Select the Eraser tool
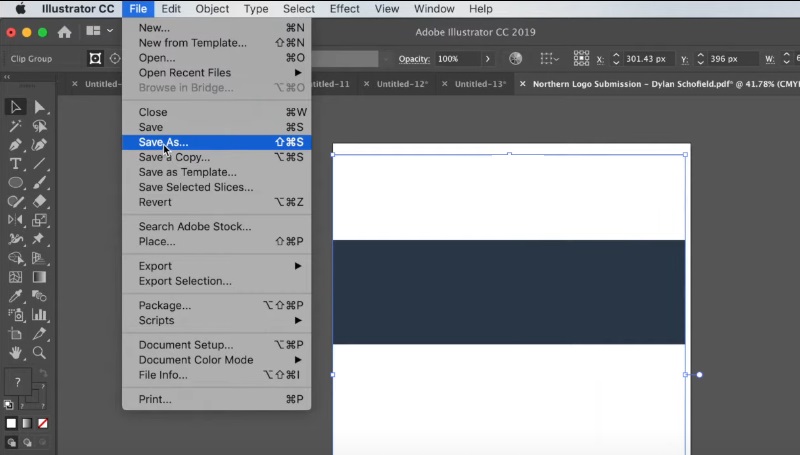 [39, 201]
